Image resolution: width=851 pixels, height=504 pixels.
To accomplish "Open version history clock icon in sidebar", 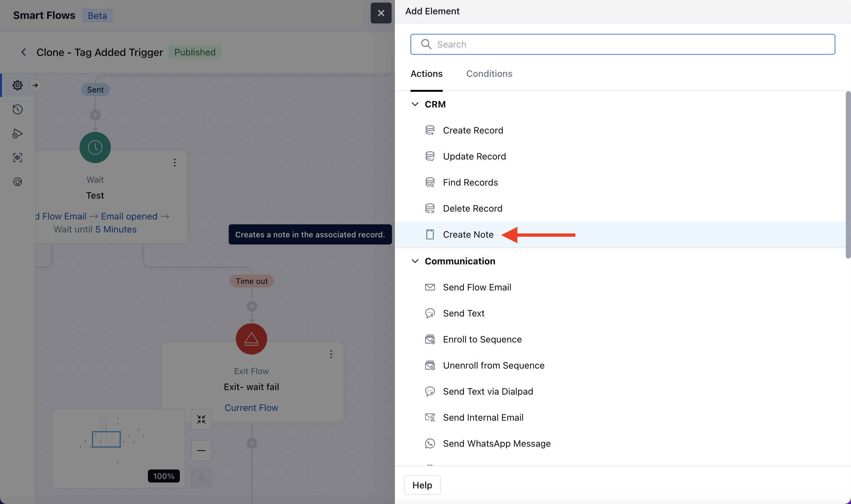I will pos(18,109).
